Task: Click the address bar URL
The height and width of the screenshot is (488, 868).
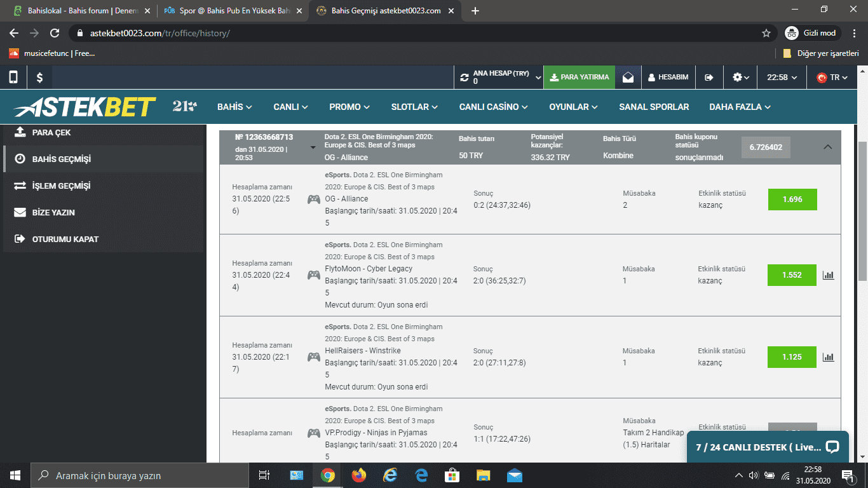Action: click(x=160, y=33)
